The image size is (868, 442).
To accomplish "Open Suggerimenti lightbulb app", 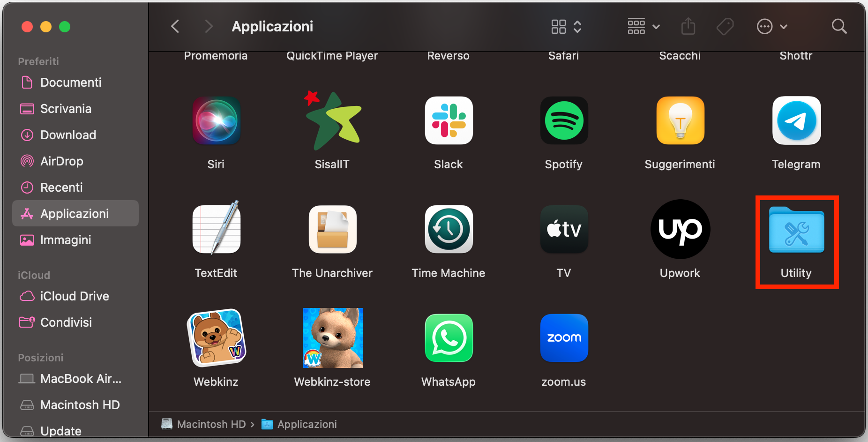I will [x=680, y=120].
